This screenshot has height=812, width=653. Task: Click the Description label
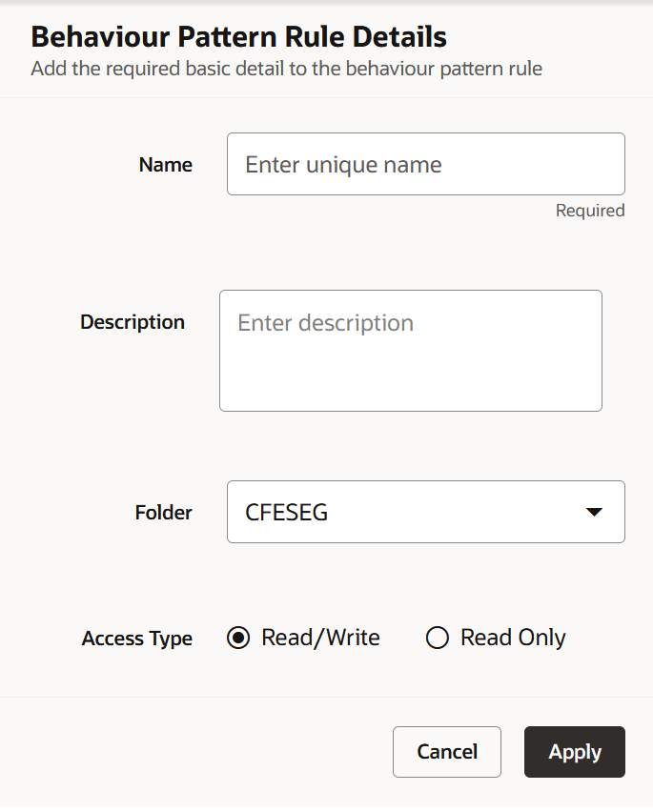[x=132, y=321]
